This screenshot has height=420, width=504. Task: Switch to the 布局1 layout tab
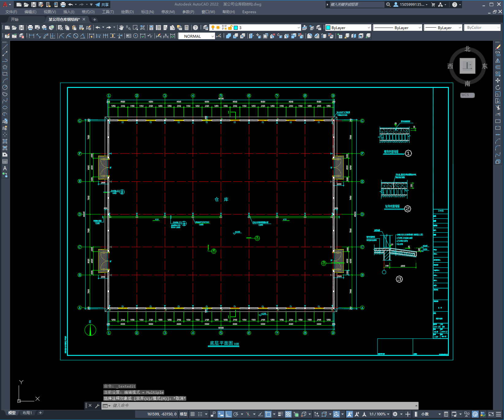coord(27,413)
